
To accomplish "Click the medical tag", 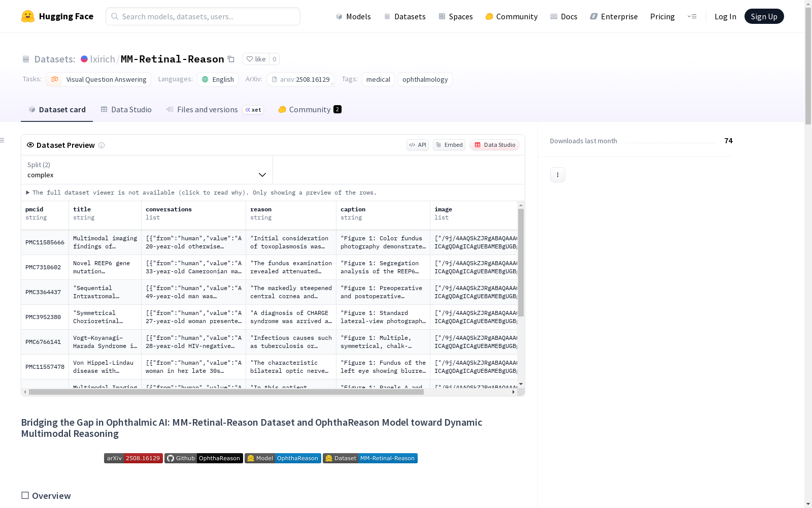I will point(378,79).
